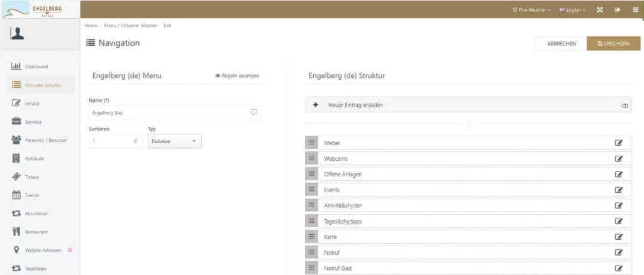Click the edit icon for Wetter entry
Image resolution: width=644 pixels, height=275 pixels.
tap(618, 143)
